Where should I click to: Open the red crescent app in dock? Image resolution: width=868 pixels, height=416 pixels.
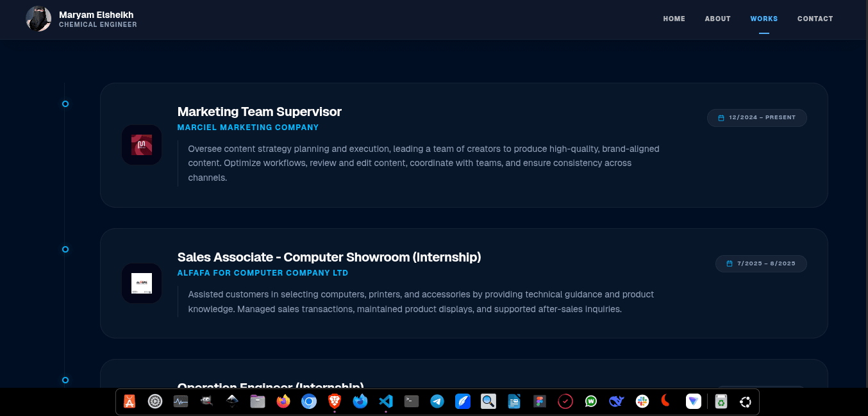click(667, 401)
